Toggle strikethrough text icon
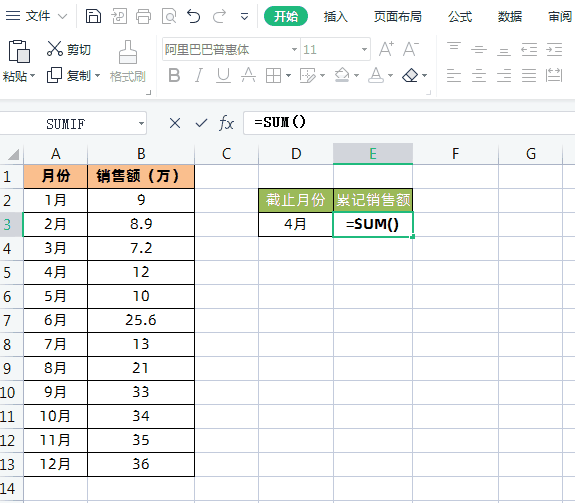The image size is (575, 503). (x=248, y=76)
